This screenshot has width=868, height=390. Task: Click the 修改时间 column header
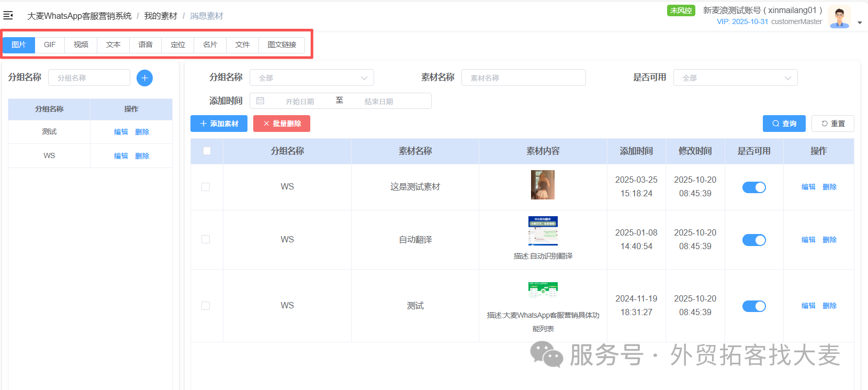695,151
